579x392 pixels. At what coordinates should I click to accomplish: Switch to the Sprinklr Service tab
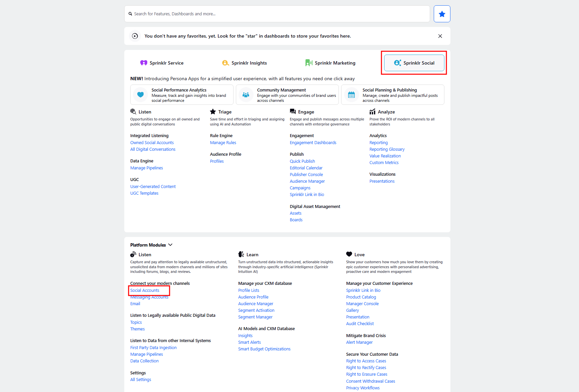(x=162, y=63)
